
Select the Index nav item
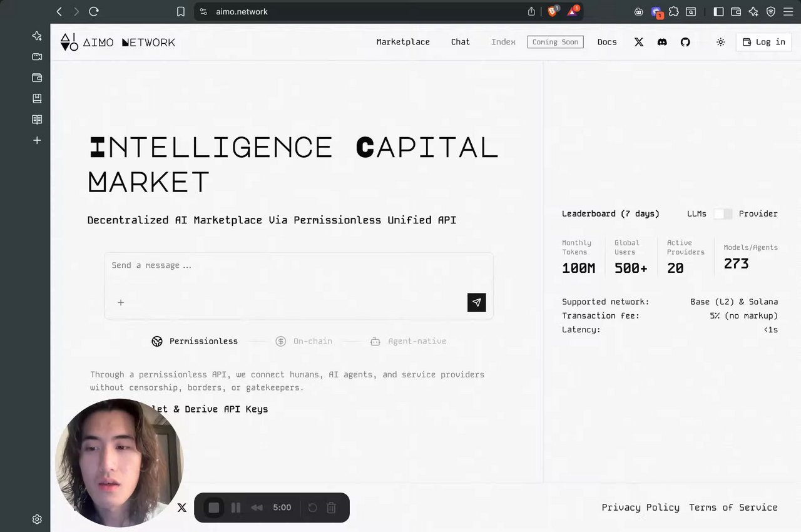coord(503,42)
